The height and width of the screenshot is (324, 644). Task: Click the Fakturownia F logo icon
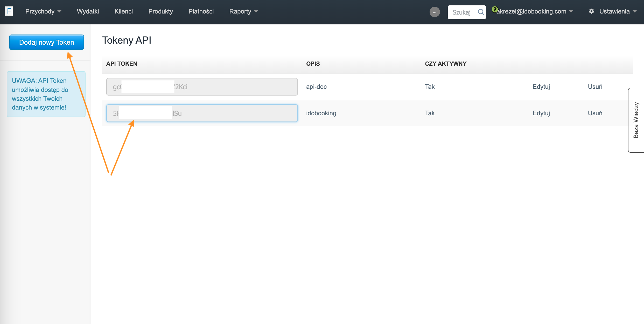(9, 11)
